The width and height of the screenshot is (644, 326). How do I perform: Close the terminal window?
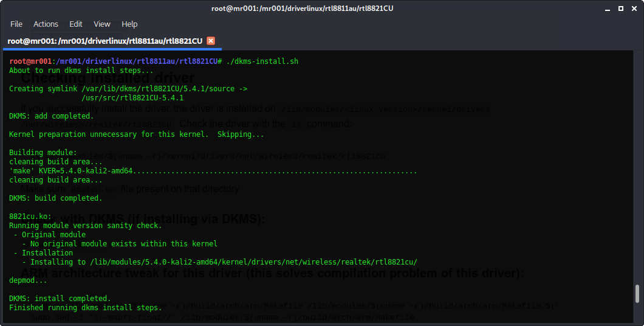[x=633, y=9]
